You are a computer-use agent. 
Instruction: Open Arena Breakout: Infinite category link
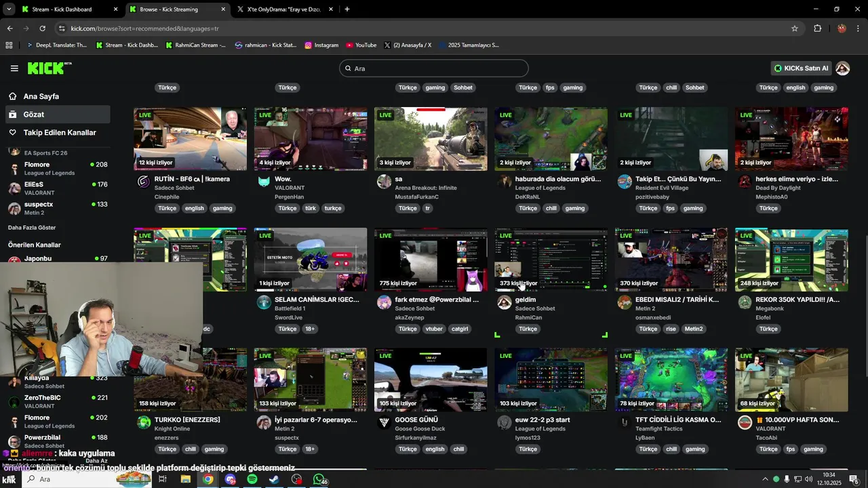426,188
